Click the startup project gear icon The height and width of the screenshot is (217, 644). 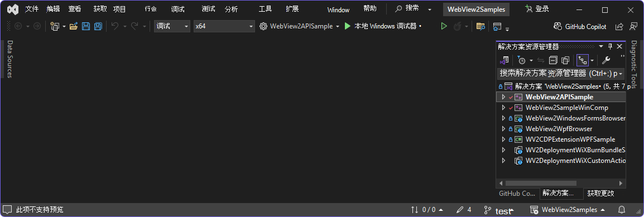coord(263,26)
